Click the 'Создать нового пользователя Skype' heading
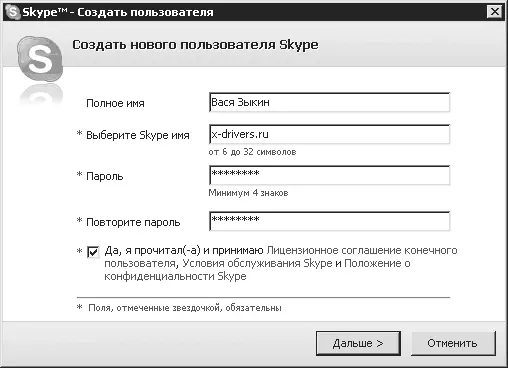The width and height of the screenshot is (508, 368). click(195, 45)
